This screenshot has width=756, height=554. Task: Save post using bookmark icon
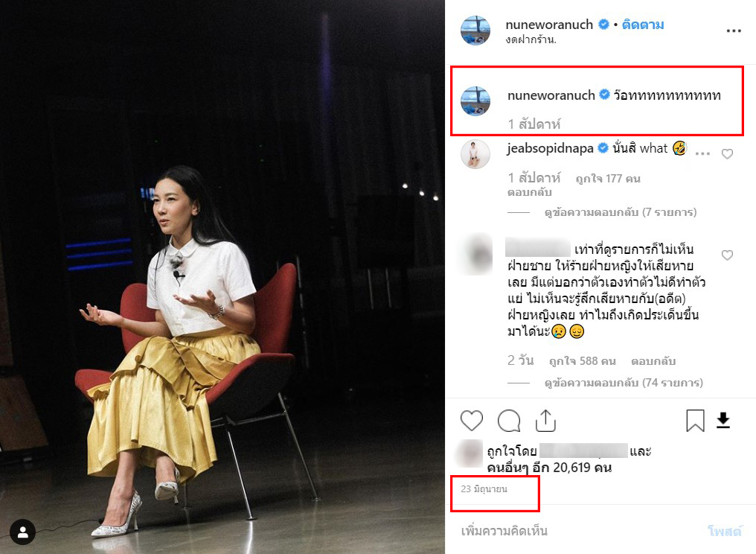(695, 420)
